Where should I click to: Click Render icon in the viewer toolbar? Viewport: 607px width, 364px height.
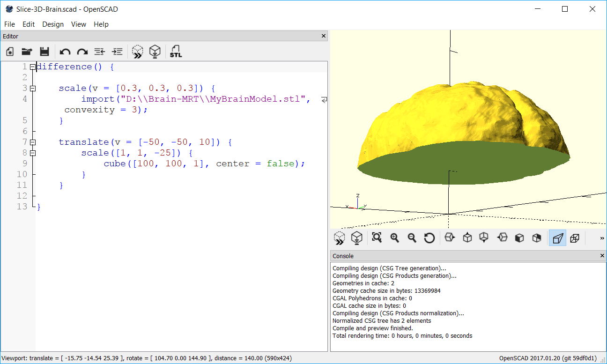pyautogui.click(x=357, y=238)
